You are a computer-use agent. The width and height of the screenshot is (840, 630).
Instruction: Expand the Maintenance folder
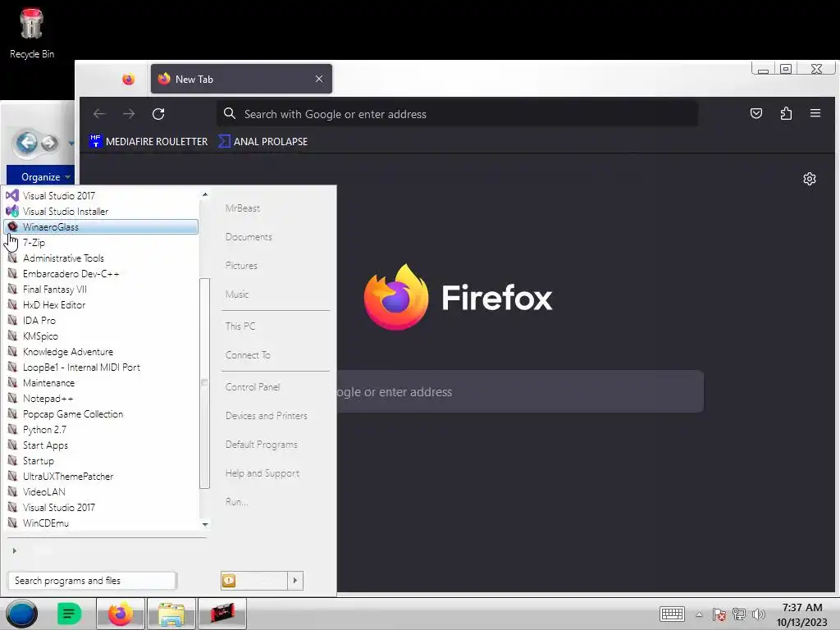101,382
